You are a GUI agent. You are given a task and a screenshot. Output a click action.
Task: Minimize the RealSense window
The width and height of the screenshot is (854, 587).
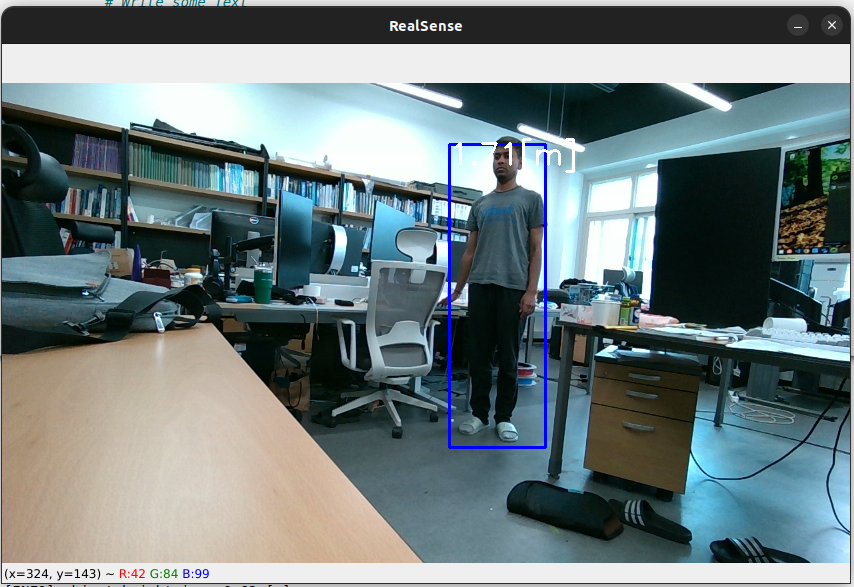click(797, 26)
